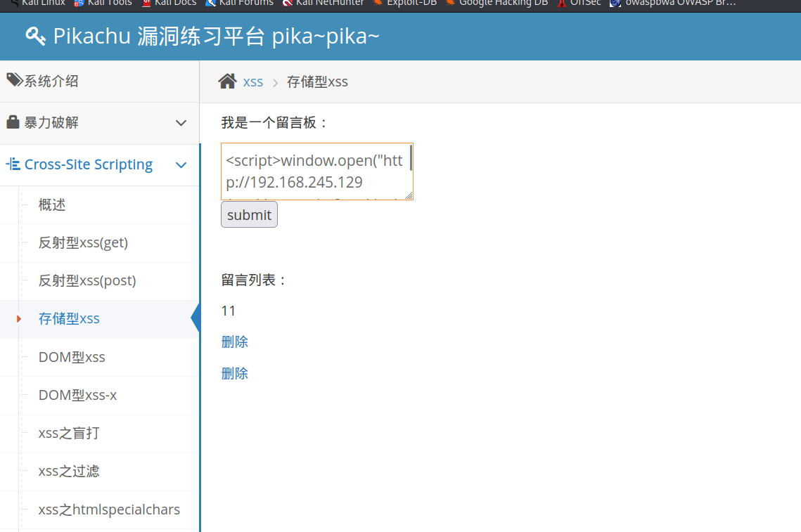Click the 存储型xss breadcrumb text
801x532 pixels.
click(x=317, y=82)
